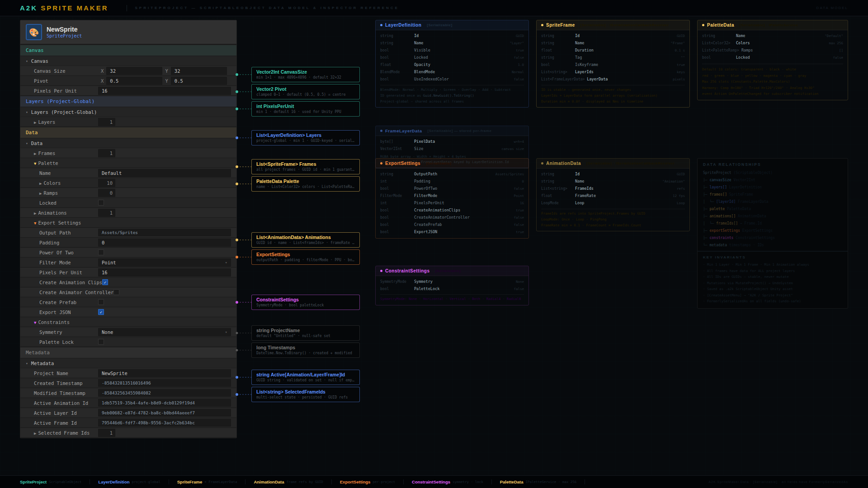The image size is (868, 488).
Task: Click the ExportSettings annotation box
Action: 305,257
